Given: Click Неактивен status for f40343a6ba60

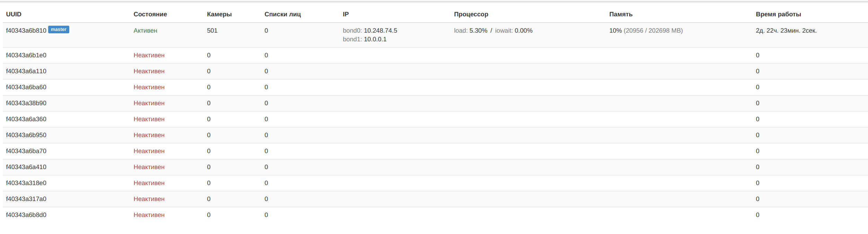Looking at the screenshot, I should click(x=149, y=87).
